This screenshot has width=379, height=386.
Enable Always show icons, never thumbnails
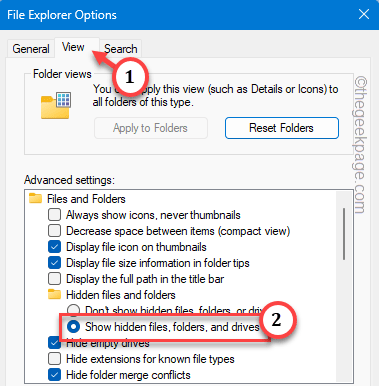pyautogui.click(x=54, y=215)
